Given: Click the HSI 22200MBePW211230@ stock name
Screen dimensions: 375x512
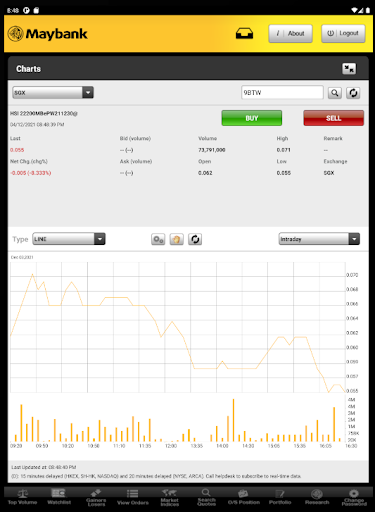Looking at the screenshot, I should click(x=44, y=114).
